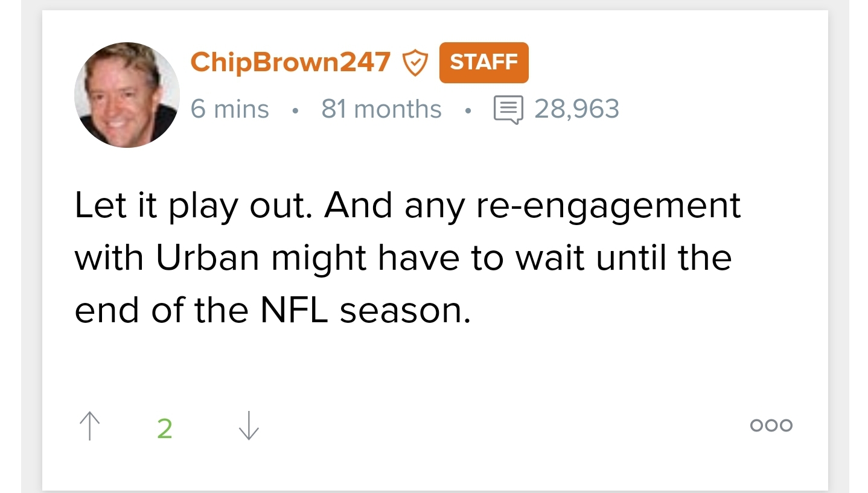Viewport: 868px width, 493px height.
Task: Click the "81 months" membership duration
Action: [381, 109]
